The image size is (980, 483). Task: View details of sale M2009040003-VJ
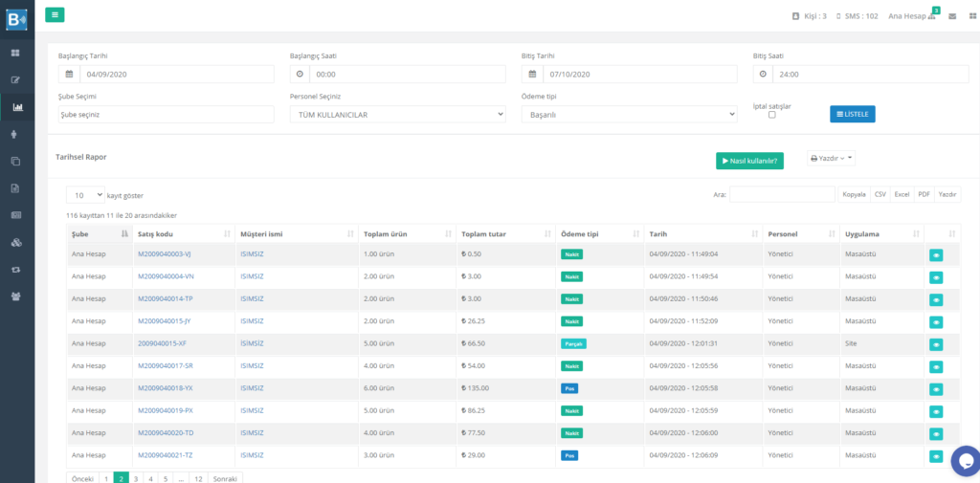coord(936,255)
